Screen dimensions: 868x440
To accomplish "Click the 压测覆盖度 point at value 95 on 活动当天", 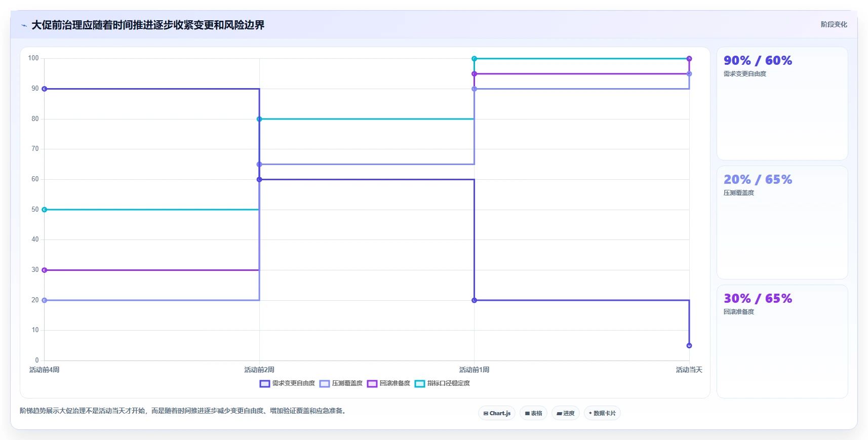I will pyautogui.click(x=689, y=74).
